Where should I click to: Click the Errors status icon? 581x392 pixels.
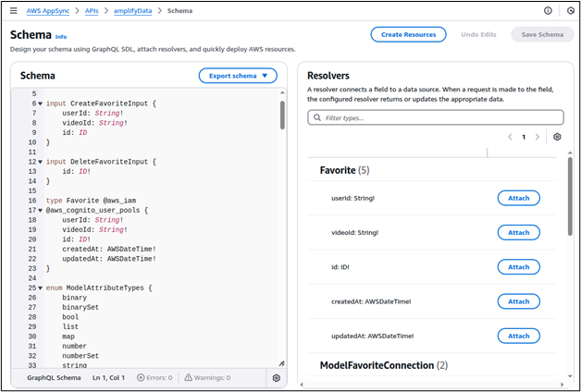141,378
